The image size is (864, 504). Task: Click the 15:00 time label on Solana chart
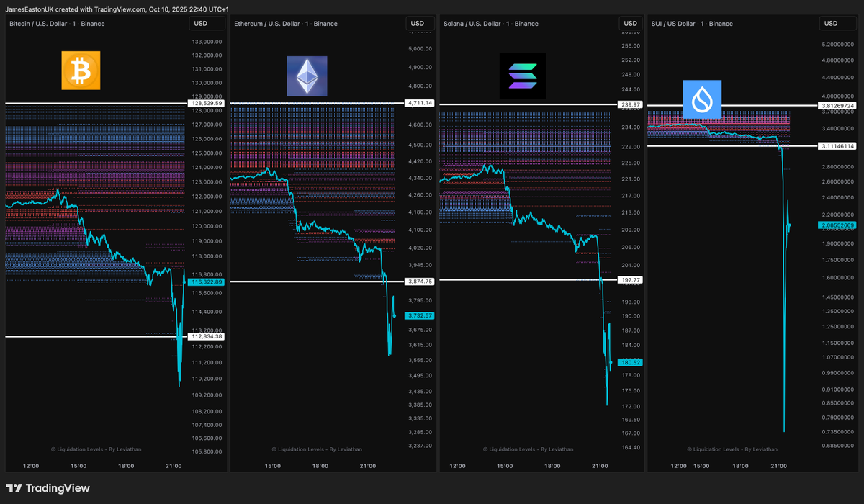504,466
